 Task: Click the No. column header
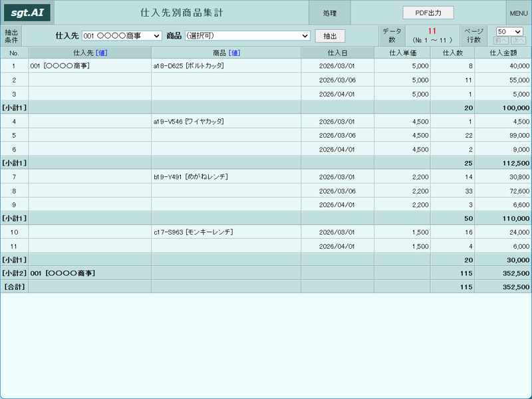coord(14,53)
